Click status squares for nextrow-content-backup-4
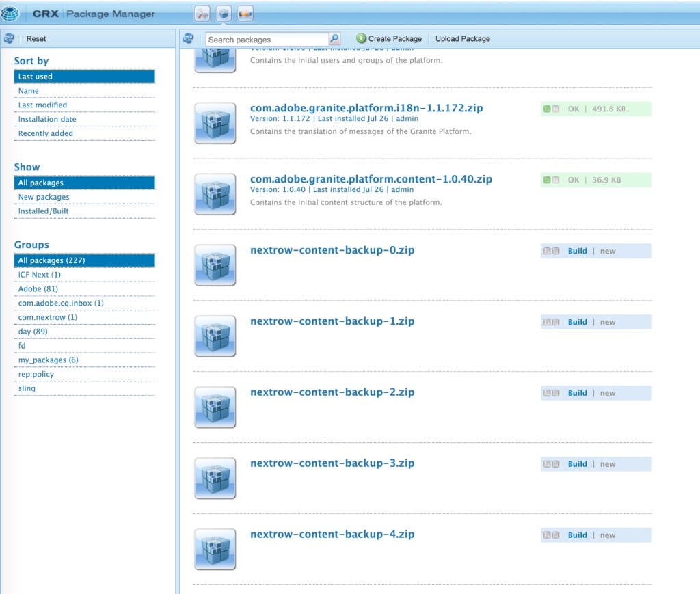This screenshot has height=594, width=700. 551,535
